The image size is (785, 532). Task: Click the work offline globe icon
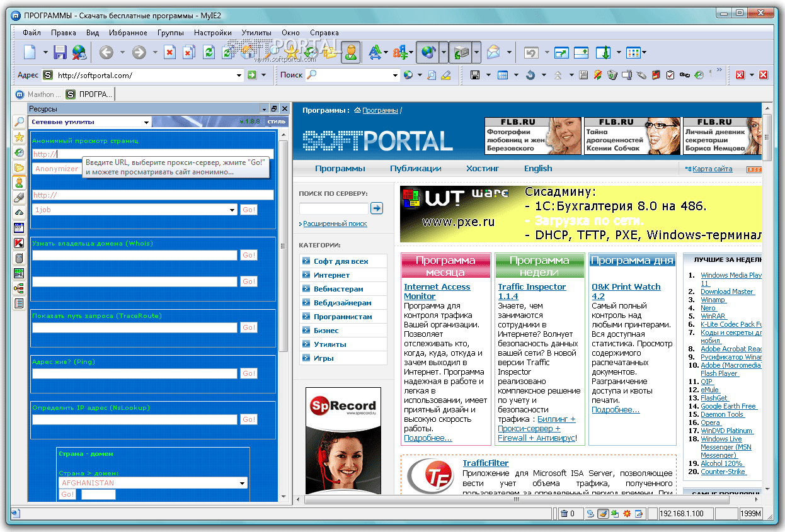[79, 52]
